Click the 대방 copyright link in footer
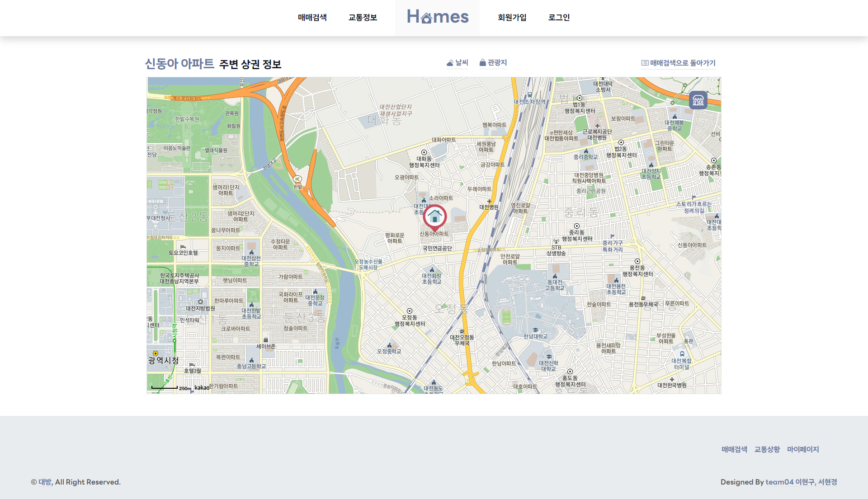The width and height of the screenshot is (868, 499). [45, 482]
